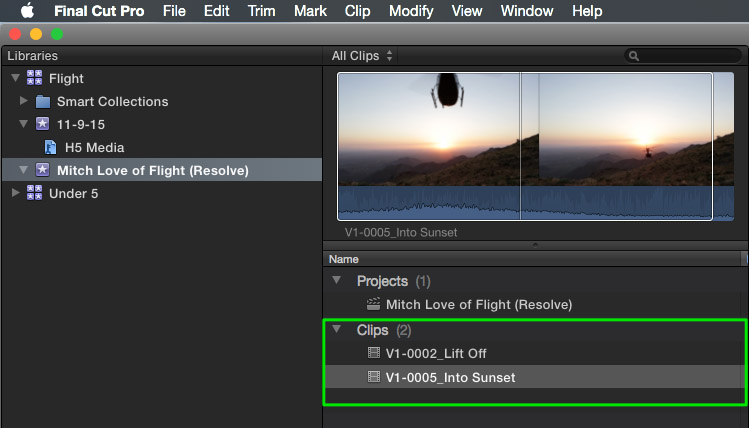Collapse the Projects group triangle

pyautogui.click(x=337, y=280)
